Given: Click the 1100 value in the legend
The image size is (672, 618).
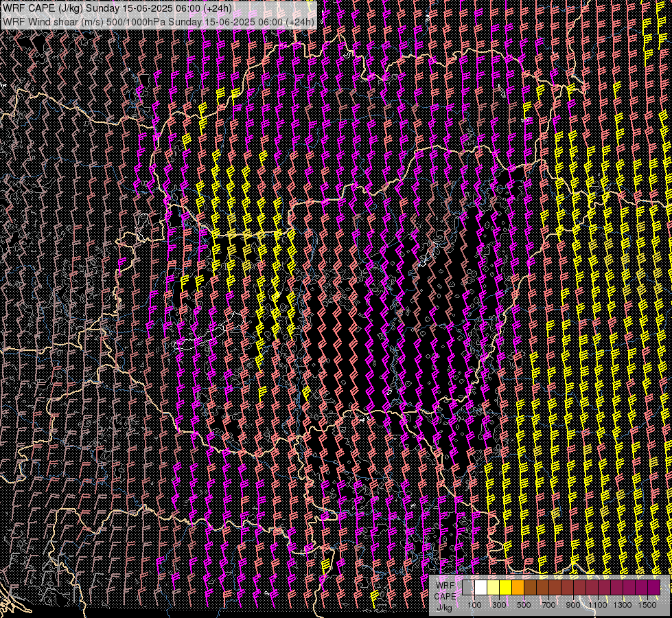Looking at the screenshot, I should point(598,605).
